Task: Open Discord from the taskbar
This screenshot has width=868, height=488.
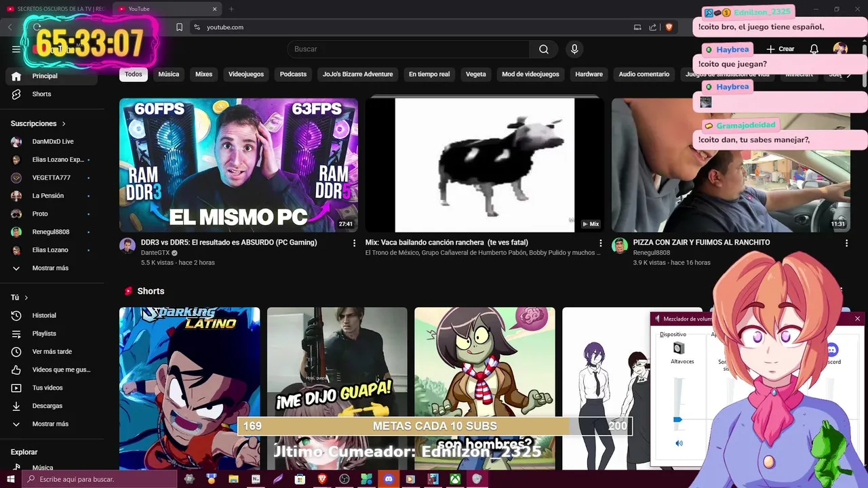Action: 389,479
